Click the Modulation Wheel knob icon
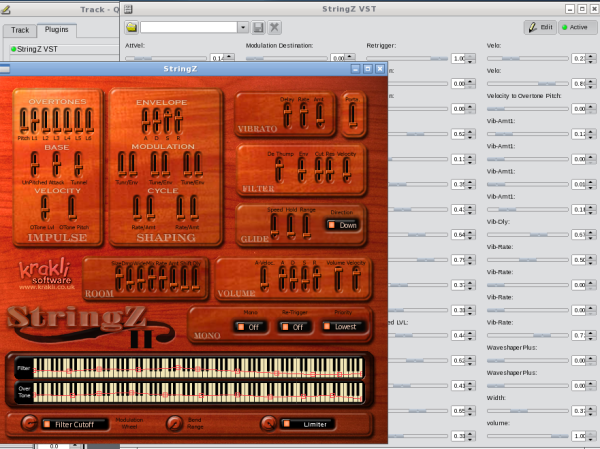This screenshot has height=449, width=600. coord(27,424)
